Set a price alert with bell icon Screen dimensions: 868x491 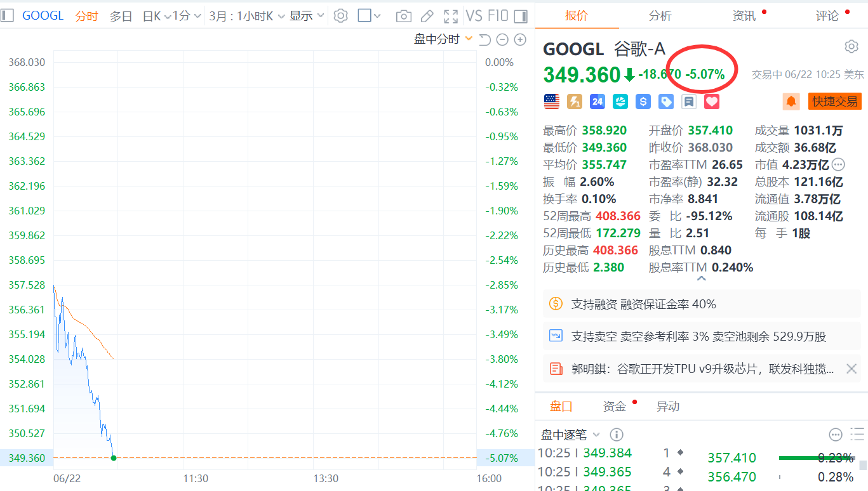pos(791,101)
